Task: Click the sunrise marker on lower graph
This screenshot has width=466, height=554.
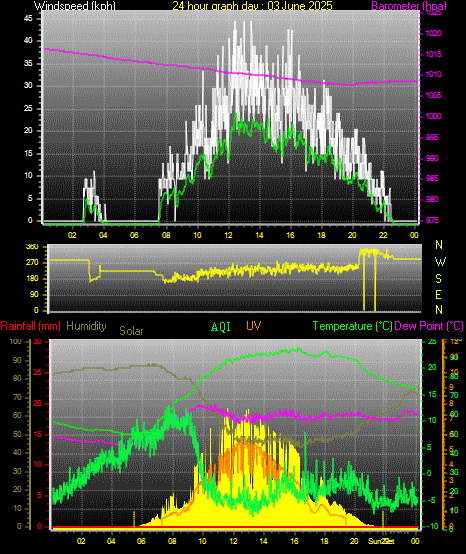Action: tap(134, 520)
